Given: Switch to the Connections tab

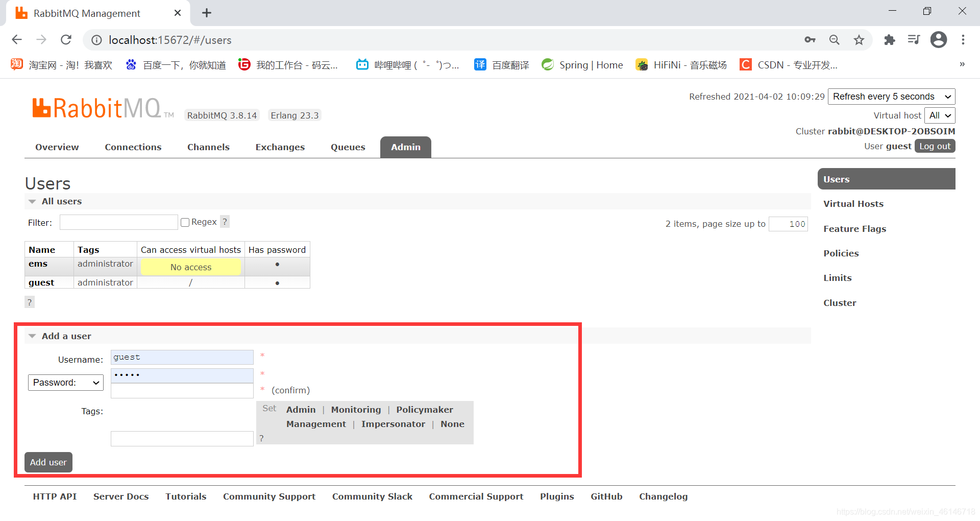Looking at the screenshot, I should point(133,147).
